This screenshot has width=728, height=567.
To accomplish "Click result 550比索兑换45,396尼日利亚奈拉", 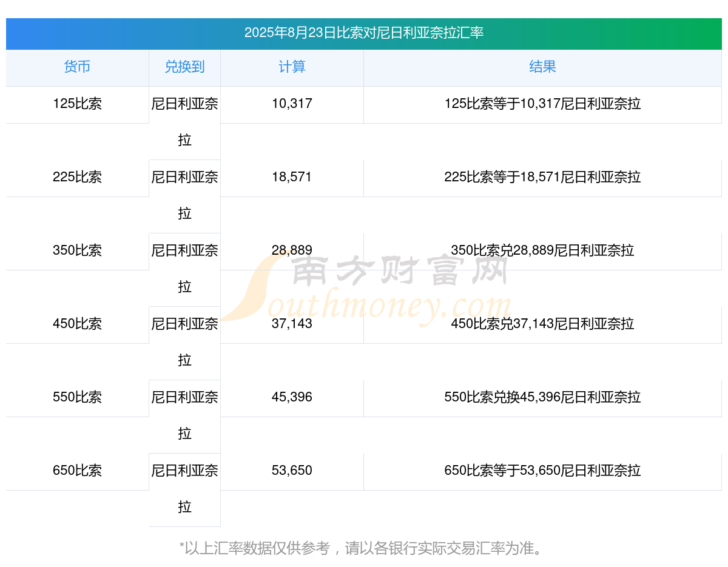I will [x=542, y=397].
